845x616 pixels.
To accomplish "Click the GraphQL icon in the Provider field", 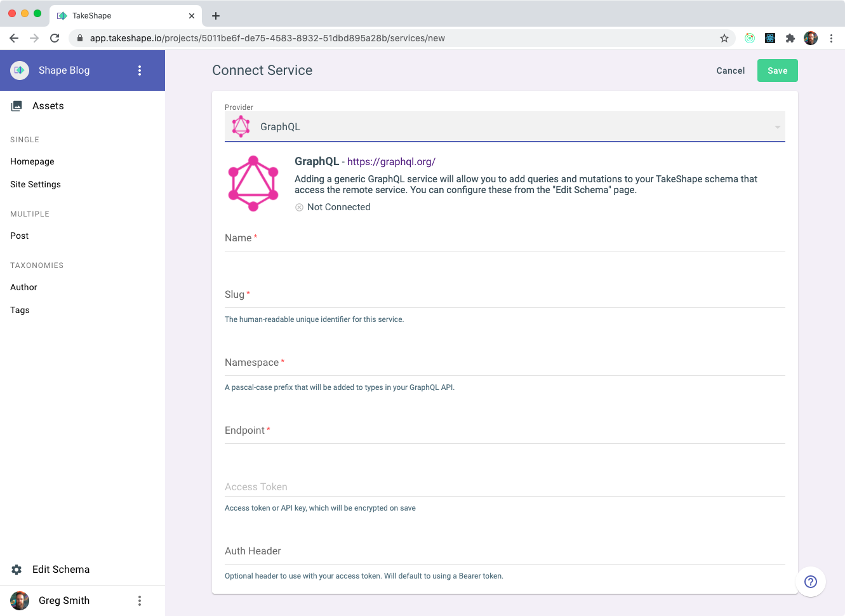I will coord(241,126).
